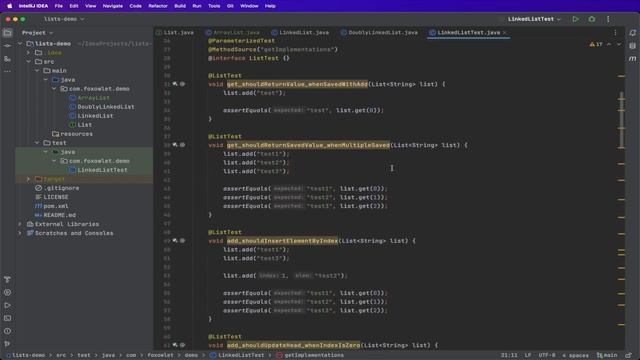The width and height of the screenshot is (640, 360).
Task: Open the Run tool window icon
Action: (7, 305)
